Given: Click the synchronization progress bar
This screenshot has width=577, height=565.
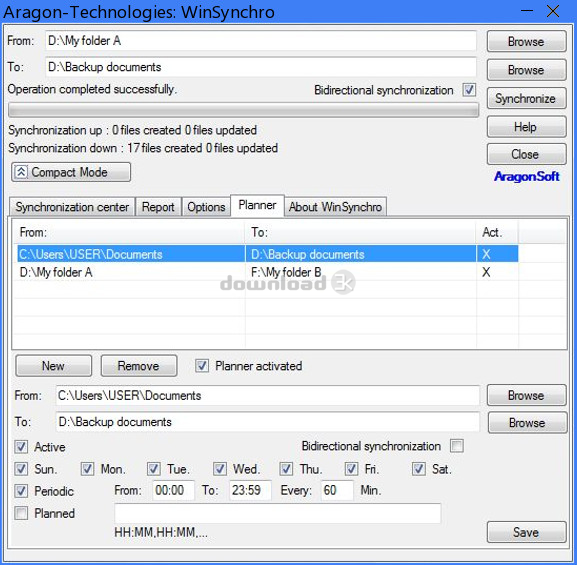Looking at the screenshot, I should pyautogui.click(x=243, y=110).
